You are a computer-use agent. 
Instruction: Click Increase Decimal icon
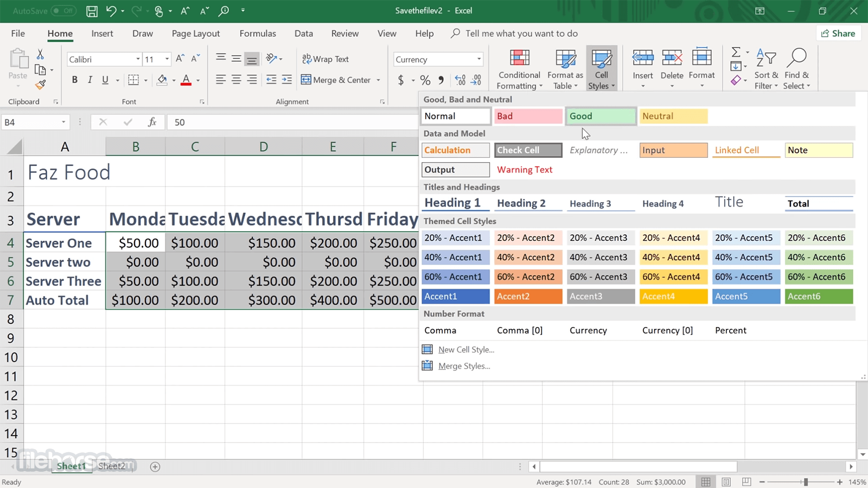tap(460, 80)
